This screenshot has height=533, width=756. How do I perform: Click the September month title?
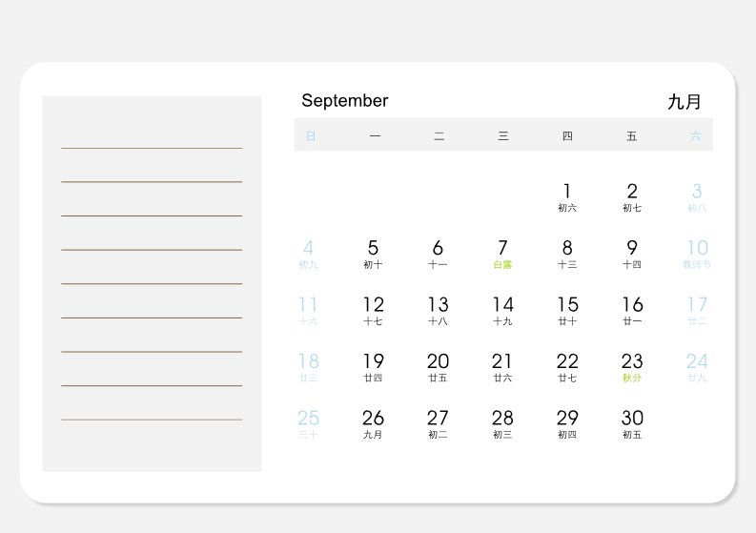click(345, 101)
